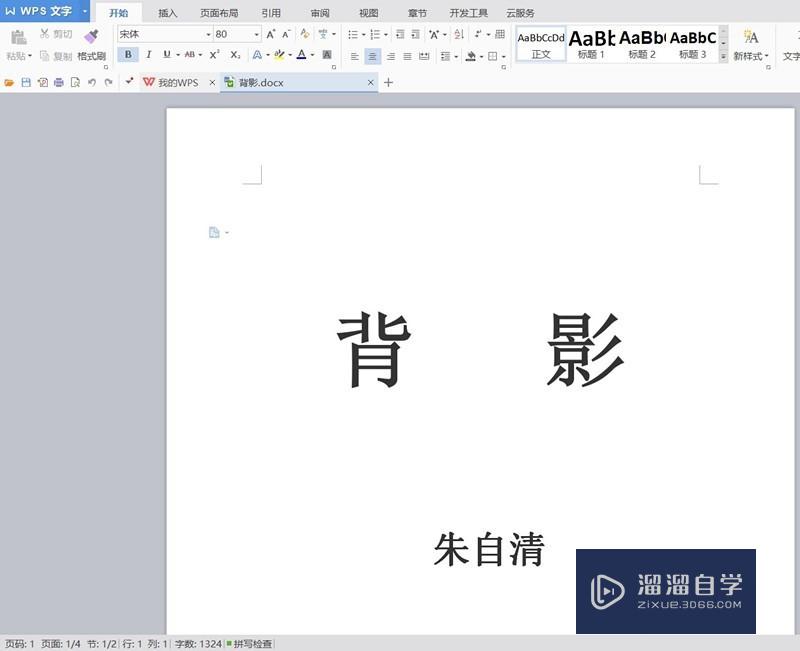This screenshot has width=800, height=651.
Task: Click the Save icon on the quick toolbar
Action: [x=26, y=82]
